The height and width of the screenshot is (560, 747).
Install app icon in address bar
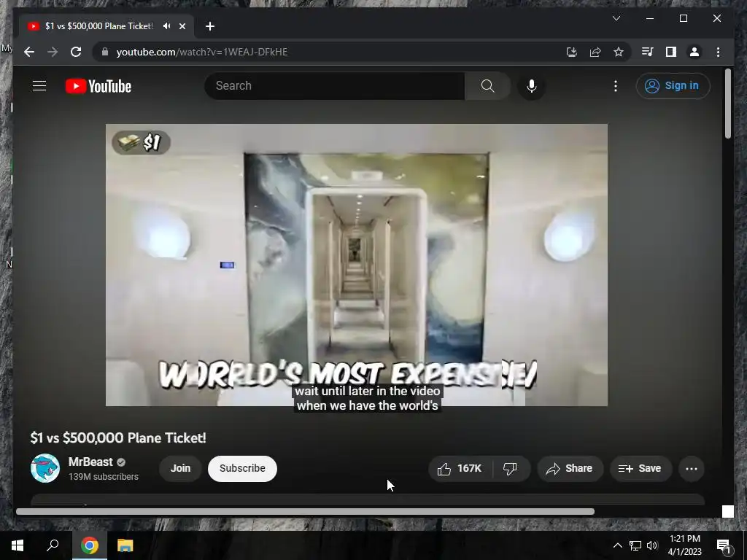572,52
